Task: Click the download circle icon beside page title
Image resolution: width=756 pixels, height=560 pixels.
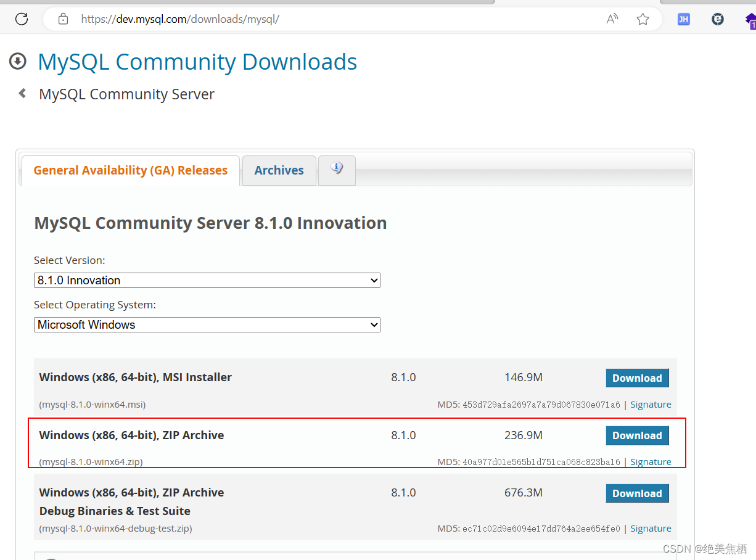Action: click(x=18, y=61)
